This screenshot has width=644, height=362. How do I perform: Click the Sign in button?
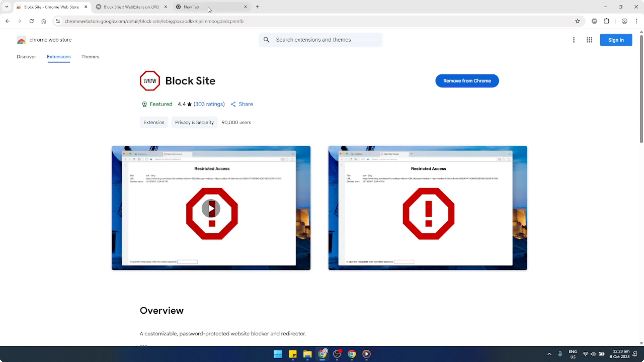pyautogui.click(x=616, y=40)
